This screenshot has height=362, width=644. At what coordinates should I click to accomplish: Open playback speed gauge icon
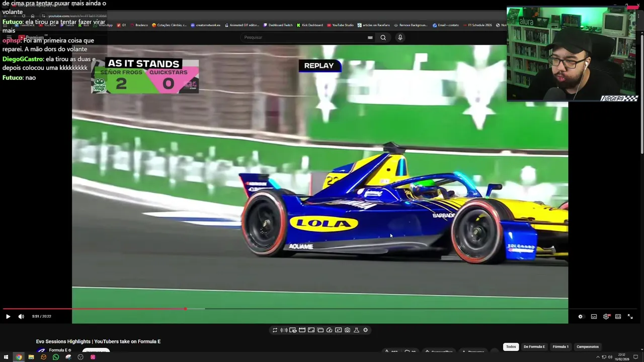pos(329,330)
